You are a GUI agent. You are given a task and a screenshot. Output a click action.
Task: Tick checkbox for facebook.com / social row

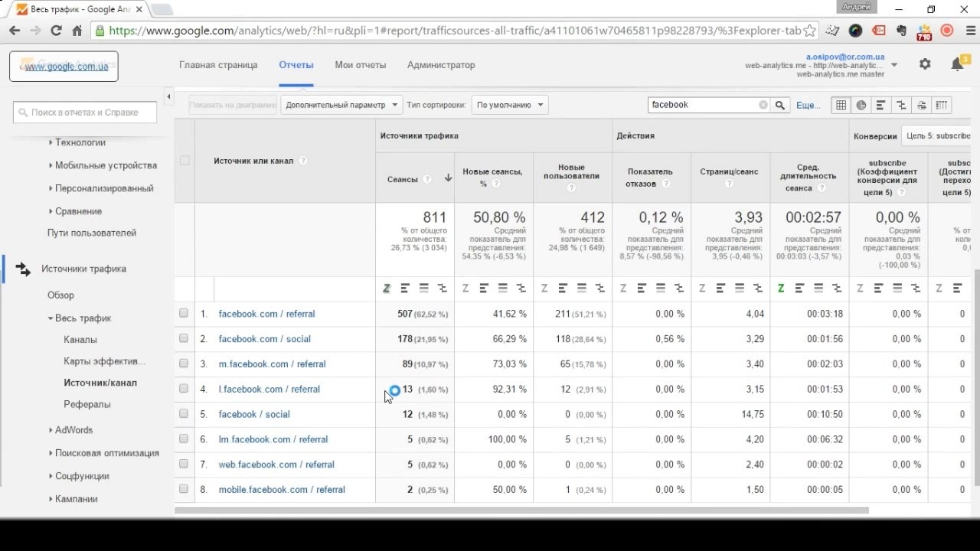tap(184, 338)
